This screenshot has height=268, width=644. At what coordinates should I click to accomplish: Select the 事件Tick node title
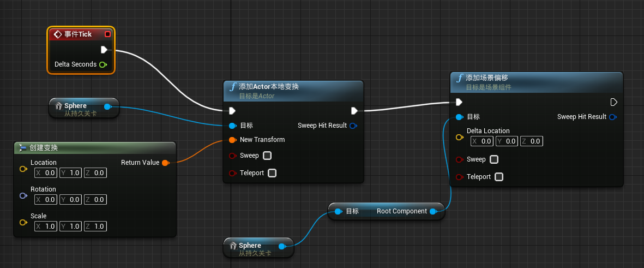(78, 34)
